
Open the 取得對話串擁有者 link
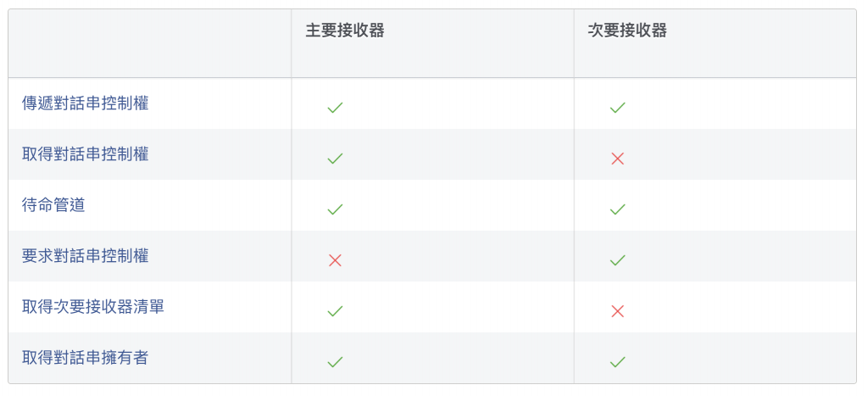coord(86,358)
